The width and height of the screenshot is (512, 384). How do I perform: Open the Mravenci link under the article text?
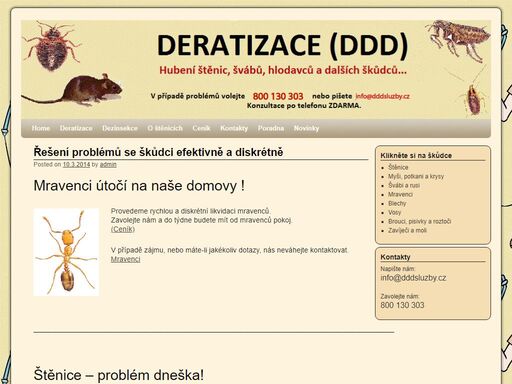click(x=125, y=259)
